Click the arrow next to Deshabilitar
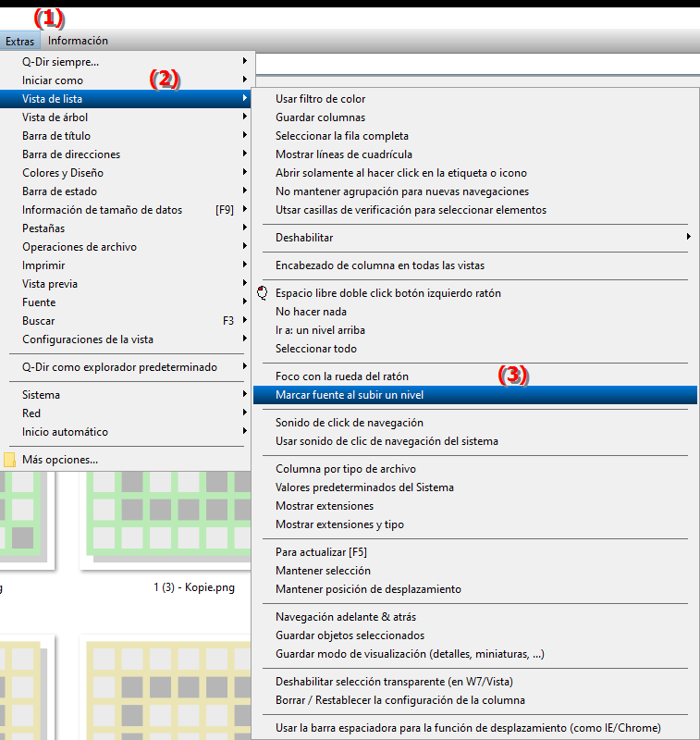Screen dimensions: 700x740 pyautogui.click(x=689, y=237)
